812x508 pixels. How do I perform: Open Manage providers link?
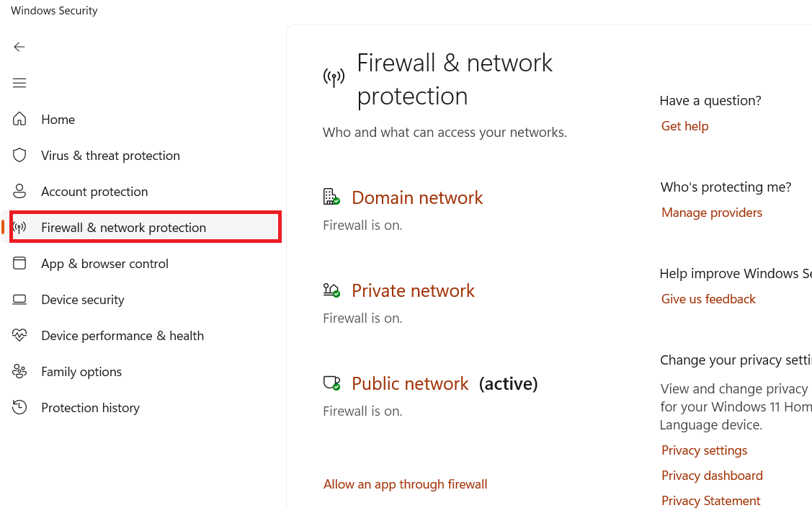pos(711,213)
